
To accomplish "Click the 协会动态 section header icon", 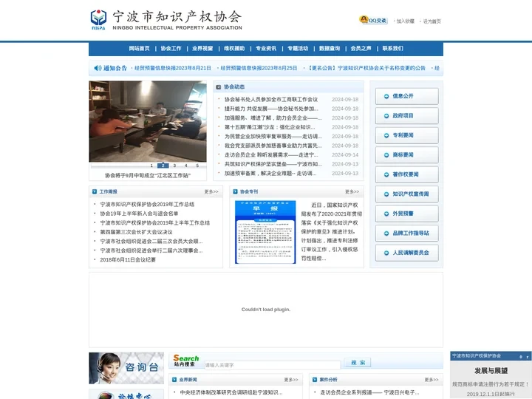I will [x=219, y=86].
